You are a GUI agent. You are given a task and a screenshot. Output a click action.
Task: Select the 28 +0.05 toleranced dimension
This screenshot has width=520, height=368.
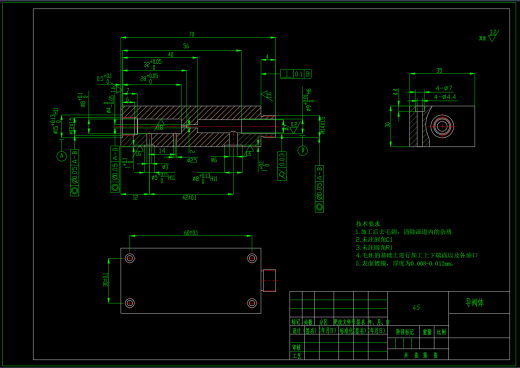149,78
